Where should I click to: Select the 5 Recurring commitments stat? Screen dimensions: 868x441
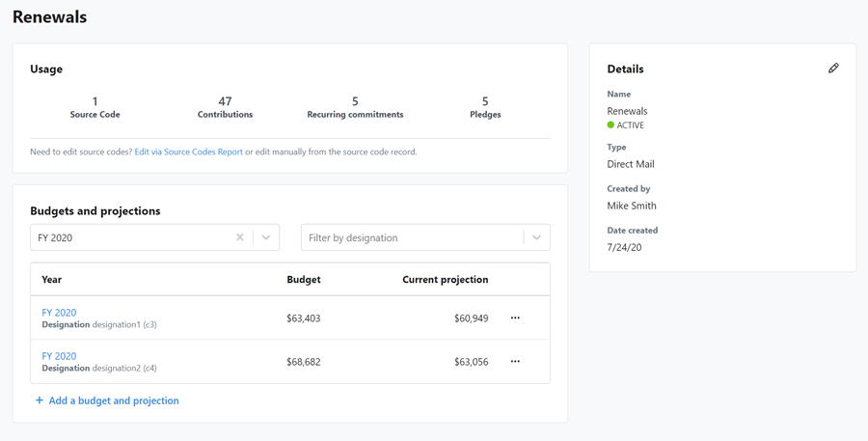355,107
